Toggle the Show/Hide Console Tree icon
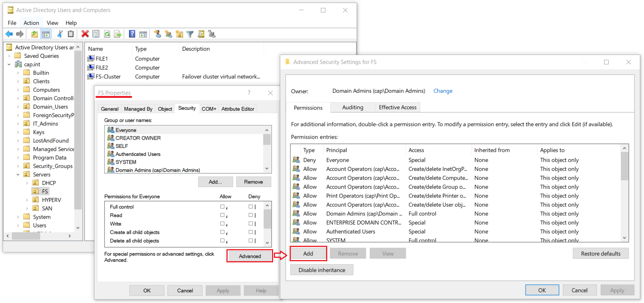Screen dimensions: 644x303 coord(46,34)
